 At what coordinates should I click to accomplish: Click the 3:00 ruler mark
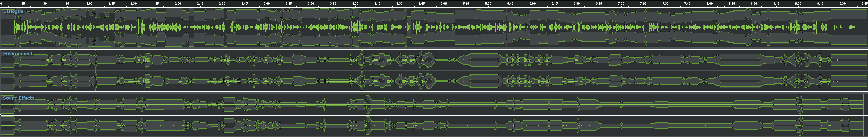pyautogui.click(x=267, y=4)
